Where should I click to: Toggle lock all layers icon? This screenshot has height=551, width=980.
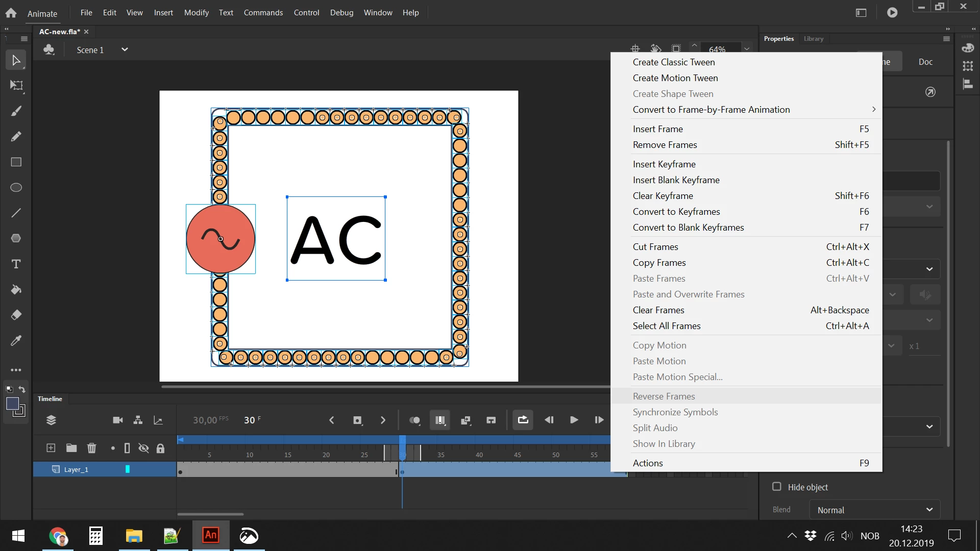160,448
